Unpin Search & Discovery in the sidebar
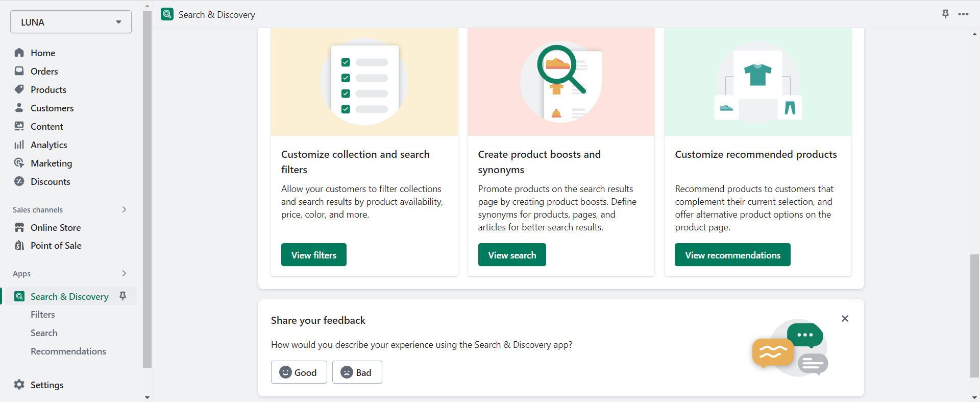This screenshot has width=980, height=402. tap(123, 296)
